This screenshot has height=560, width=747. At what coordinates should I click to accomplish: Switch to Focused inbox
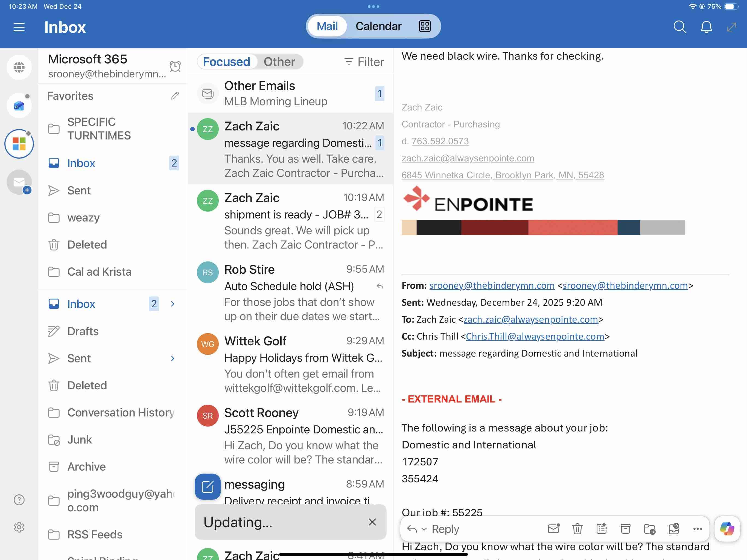pos(226,62)
